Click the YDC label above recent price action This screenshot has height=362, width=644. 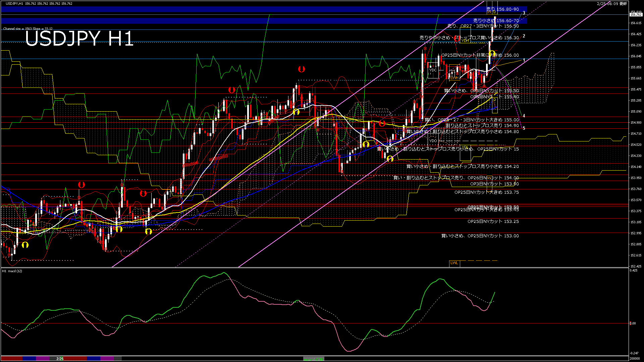[433, 70]
